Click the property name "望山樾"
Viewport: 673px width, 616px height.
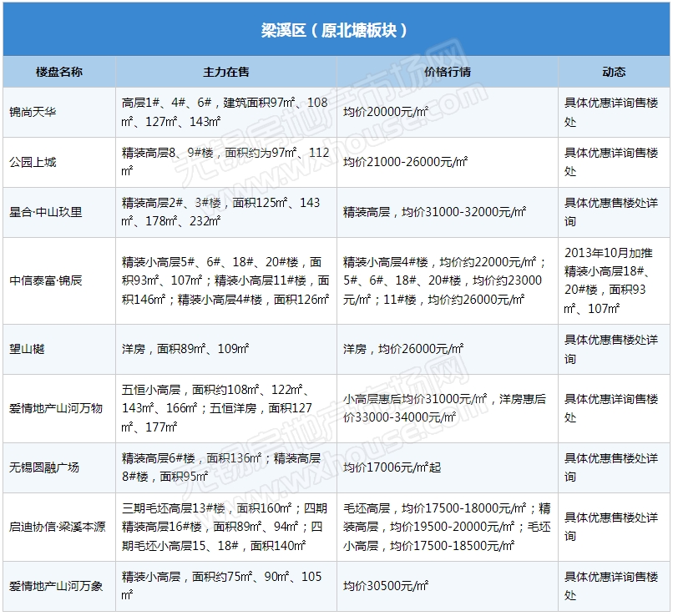tap(27, 349)
